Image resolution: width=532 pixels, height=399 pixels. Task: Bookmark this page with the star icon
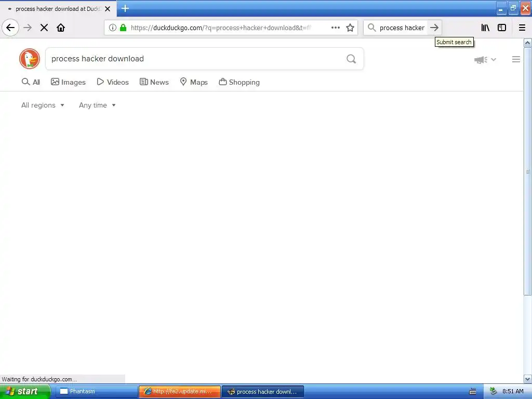(x=350, y=28)
